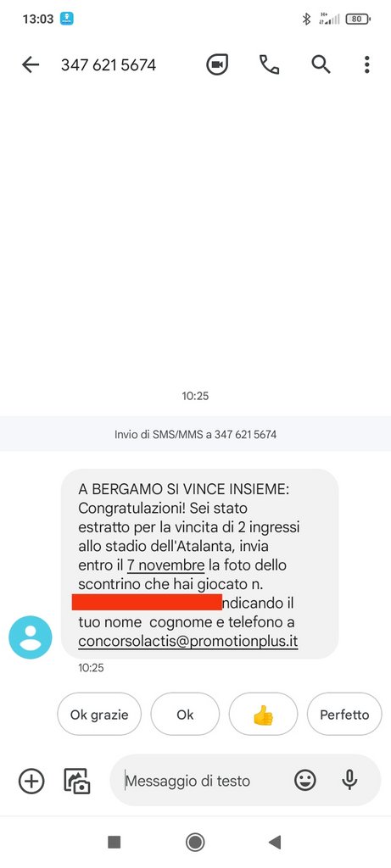Call 347 621 5674 via phone icon
The image size is (391, 868).
click(269, 64)
